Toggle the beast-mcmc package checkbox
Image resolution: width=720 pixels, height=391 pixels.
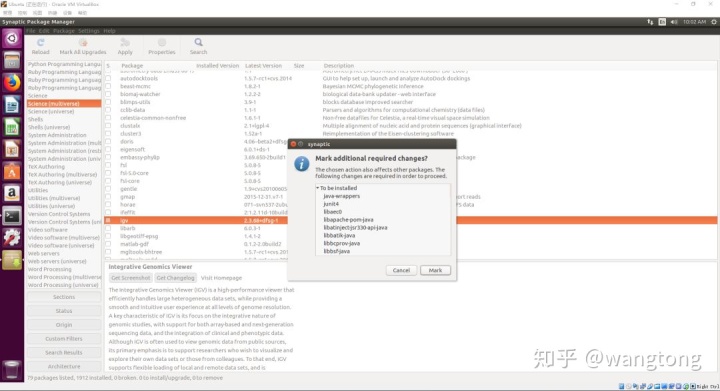coord(108,86)
